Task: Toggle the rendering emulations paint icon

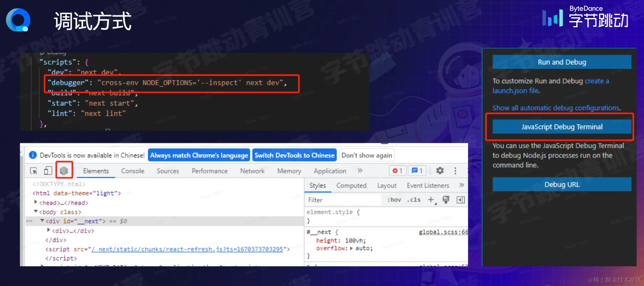Action: pos(446,200)
